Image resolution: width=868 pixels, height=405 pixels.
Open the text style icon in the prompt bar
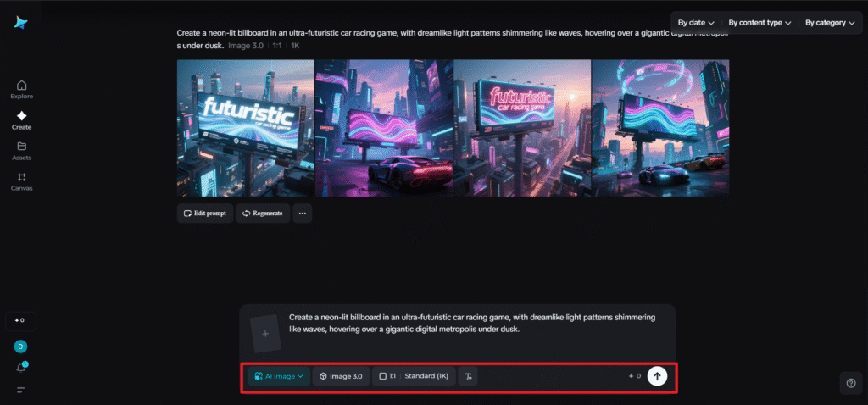click(471, 376)
